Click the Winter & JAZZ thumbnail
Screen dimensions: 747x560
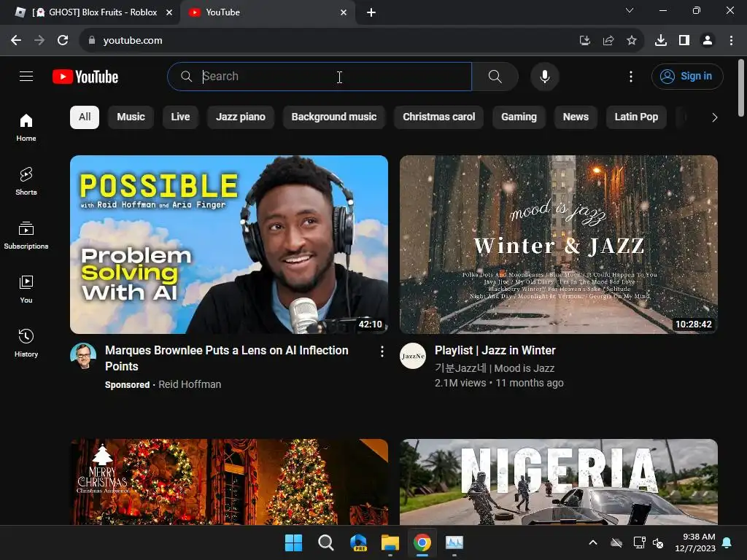click(558, 244)
